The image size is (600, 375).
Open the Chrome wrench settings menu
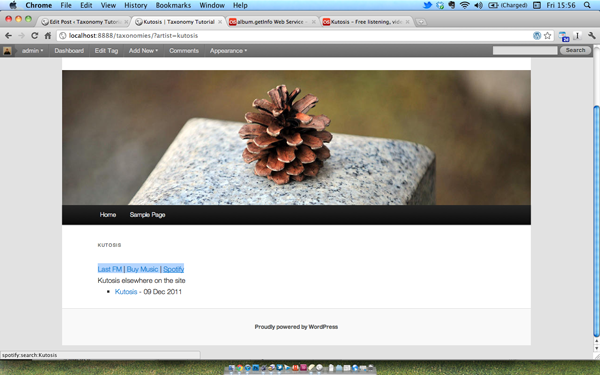(x=592, y=36)
